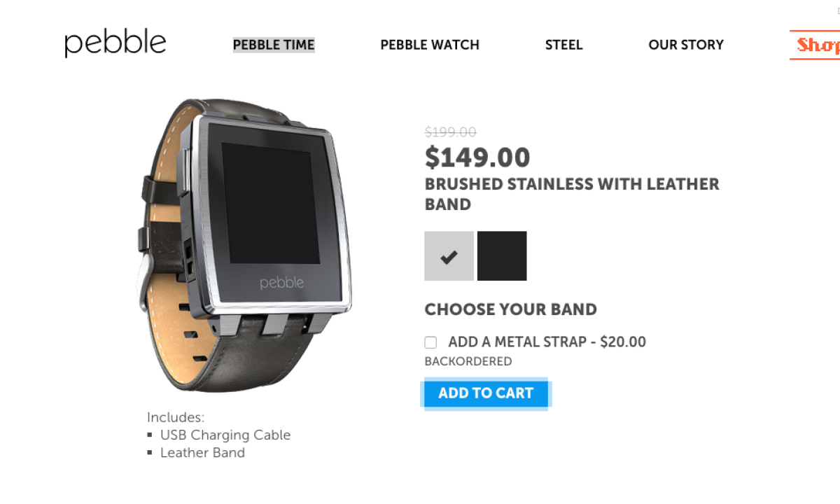Click the USB Charging Cable list item
This screenshot has height=504, width=840.
click(225, 435)
